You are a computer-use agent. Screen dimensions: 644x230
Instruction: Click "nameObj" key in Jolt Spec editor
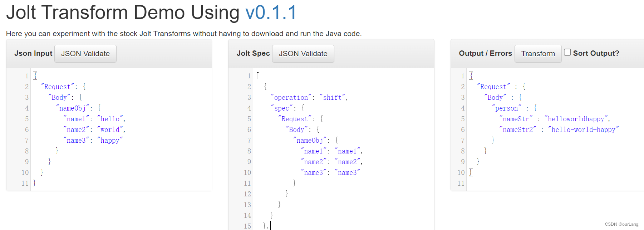tap(310, 140)
